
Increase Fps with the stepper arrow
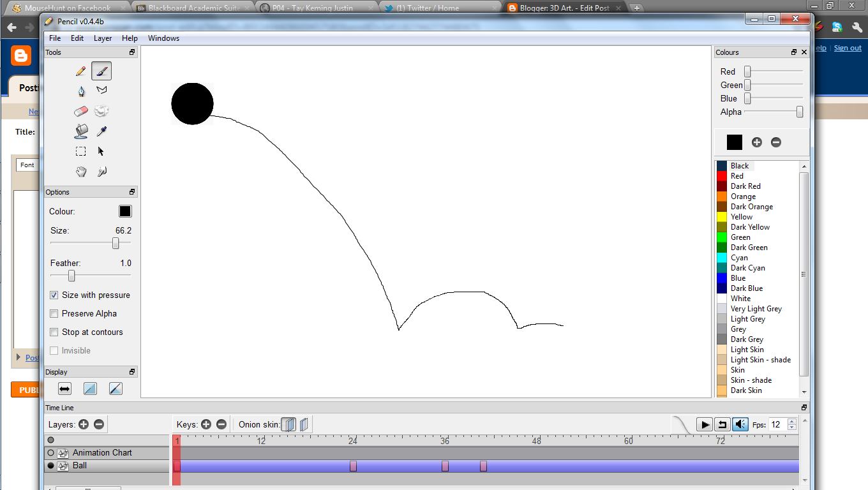pyautogui.click(x=791, y=420)
